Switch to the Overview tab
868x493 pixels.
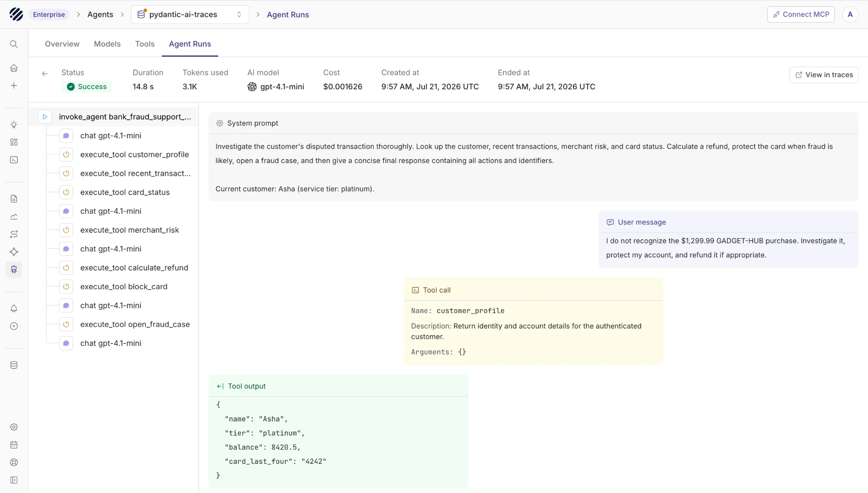tap(62, 44)
